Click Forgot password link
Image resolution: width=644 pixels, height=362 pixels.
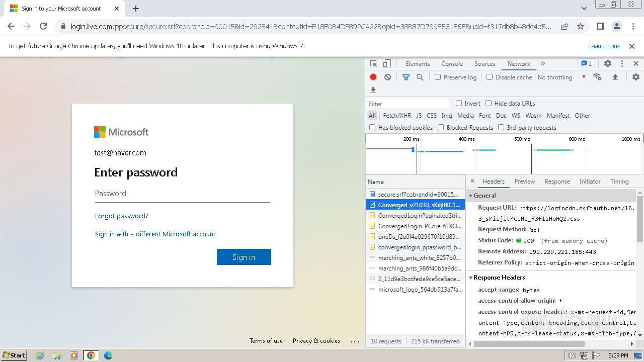(122, 216)
